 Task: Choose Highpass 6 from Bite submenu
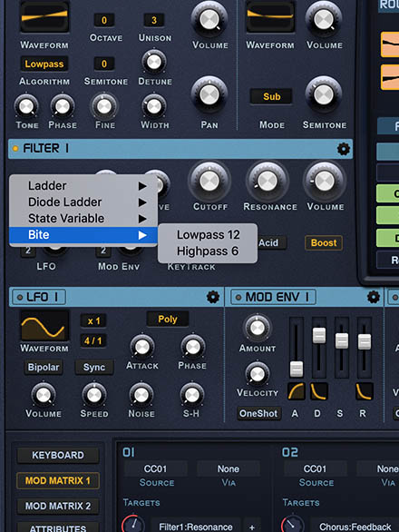[208, 251]
